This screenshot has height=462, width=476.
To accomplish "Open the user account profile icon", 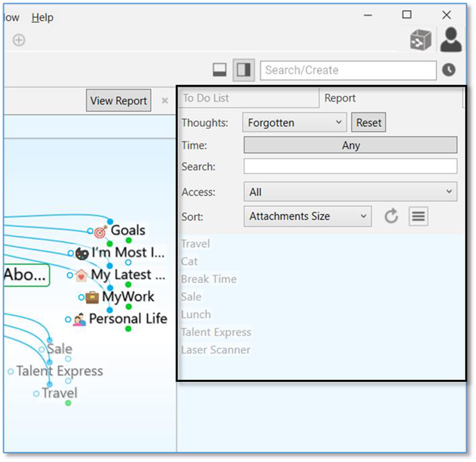I will [450, 40].
